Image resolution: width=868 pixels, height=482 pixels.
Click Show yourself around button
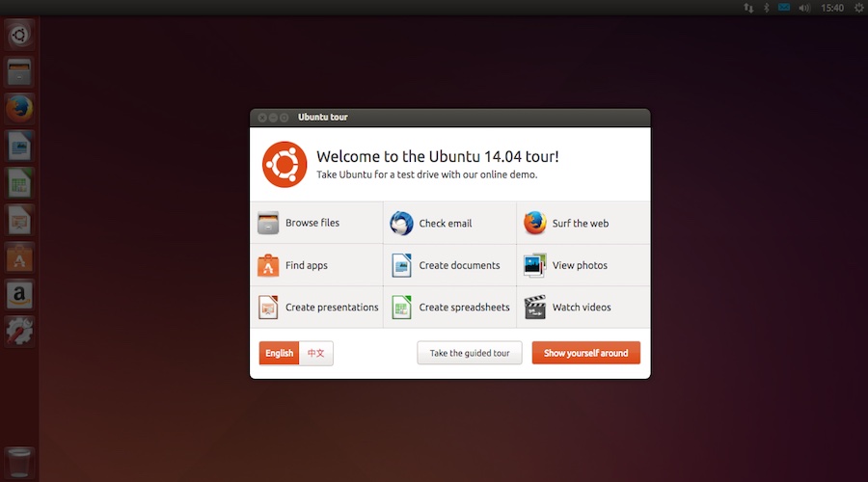585,353
